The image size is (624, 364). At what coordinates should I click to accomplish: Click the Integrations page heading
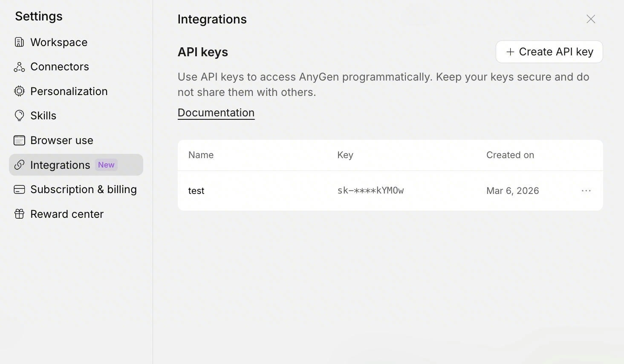[212, 19]
